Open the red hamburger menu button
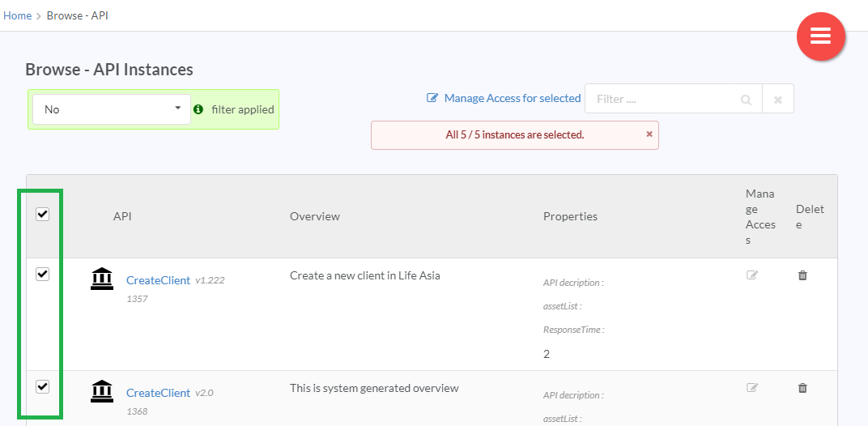 (820, 36)
